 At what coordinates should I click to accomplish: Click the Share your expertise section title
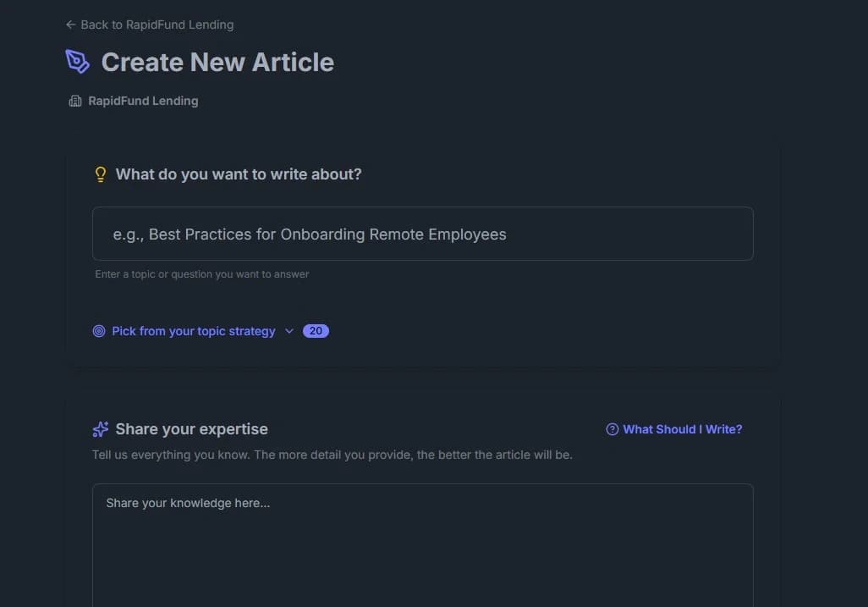click(x=191, y=428)
